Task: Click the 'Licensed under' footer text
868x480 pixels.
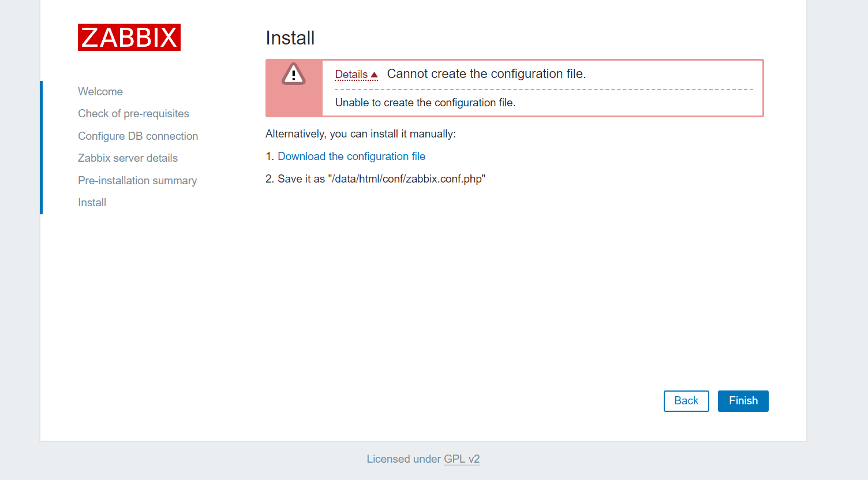Action: [x=403, y=459]
